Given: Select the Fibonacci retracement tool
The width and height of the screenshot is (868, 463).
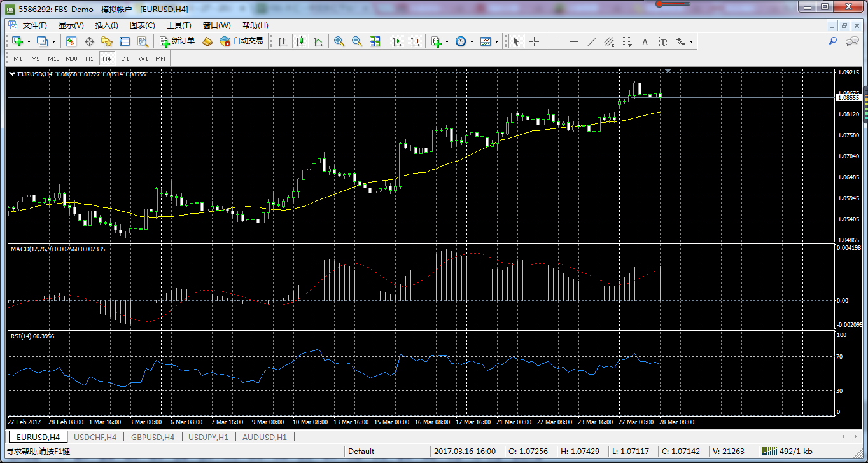Looking at the screenshot, I should tap(627, 41).
